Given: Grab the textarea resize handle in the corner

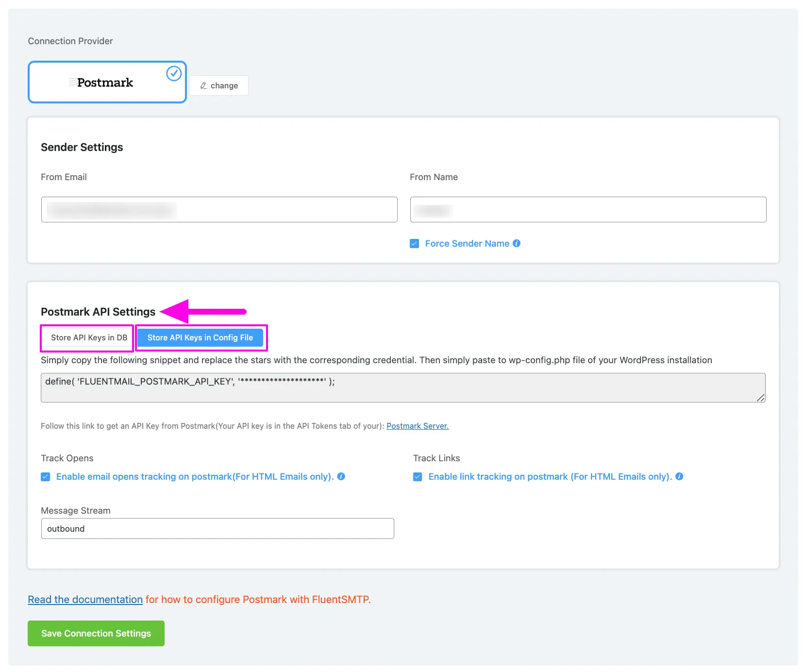Looking at the screenshot, I should click(x=761, y=398).
